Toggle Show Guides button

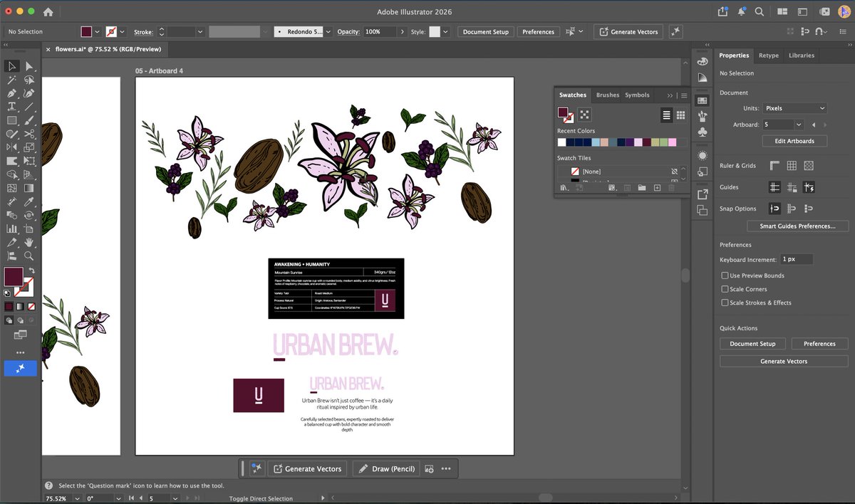coord(774,187)
